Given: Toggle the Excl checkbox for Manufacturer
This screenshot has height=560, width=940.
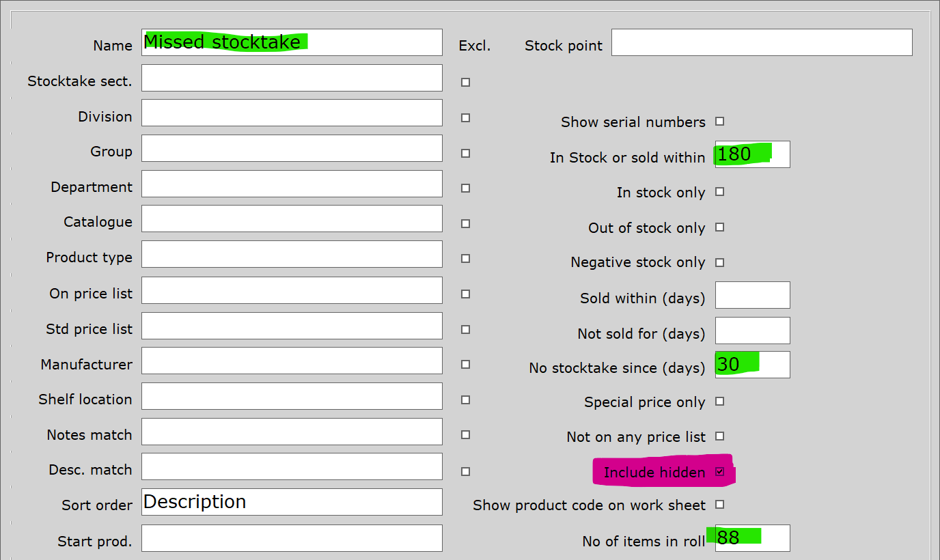Looking at the screenshot, I should (465, 365).
